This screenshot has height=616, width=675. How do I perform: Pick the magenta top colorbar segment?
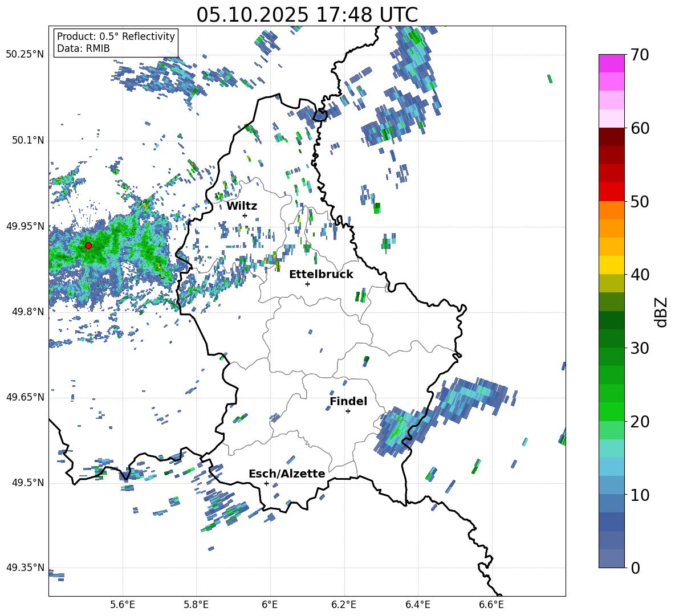(611, 64)
